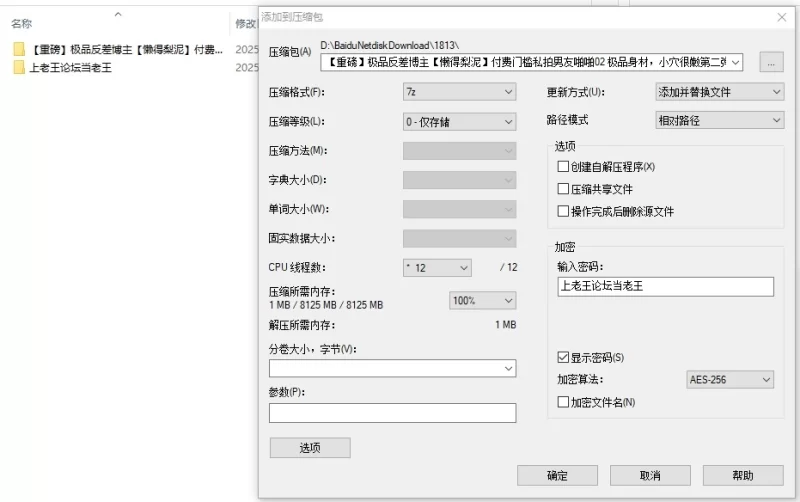Sort by the 名称 column header
800x502 pixels.
point(21,23)
